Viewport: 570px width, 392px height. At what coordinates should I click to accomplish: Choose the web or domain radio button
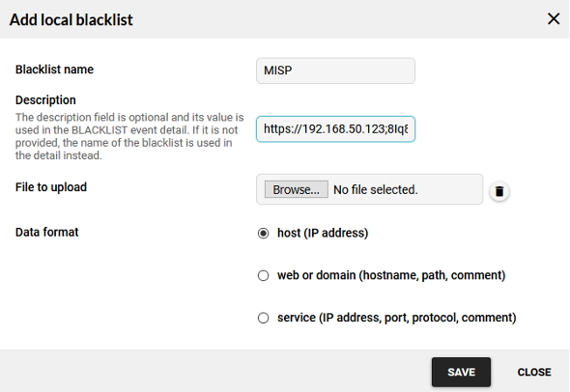(263, 275)
